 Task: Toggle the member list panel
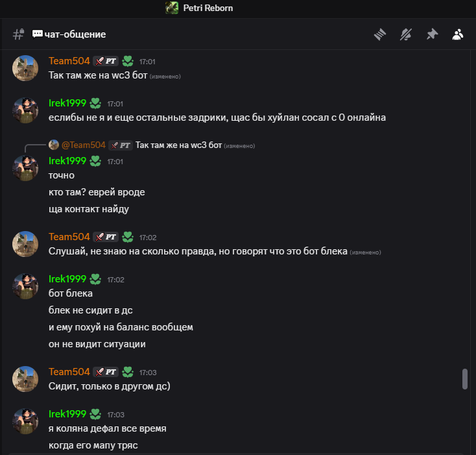point(458,34)
